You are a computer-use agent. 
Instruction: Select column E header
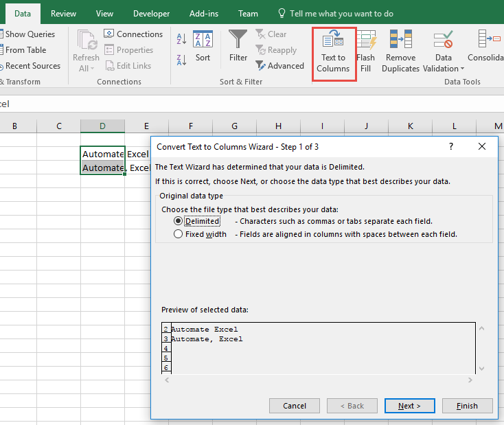point(146,126)
